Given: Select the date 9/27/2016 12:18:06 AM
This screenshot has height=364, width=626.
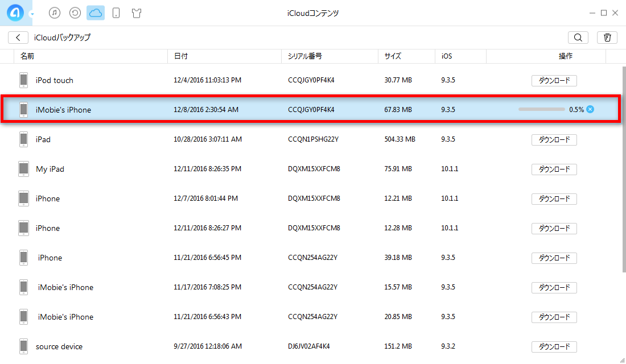Looking at the screenshot, I should (x=208, y=346).
